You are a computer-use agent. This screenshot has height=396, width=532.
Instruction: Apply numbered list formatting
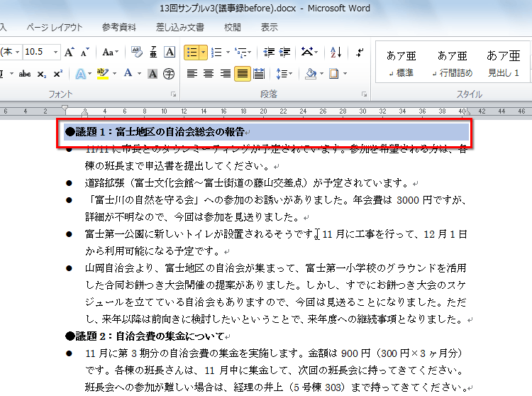pos(216,53)
